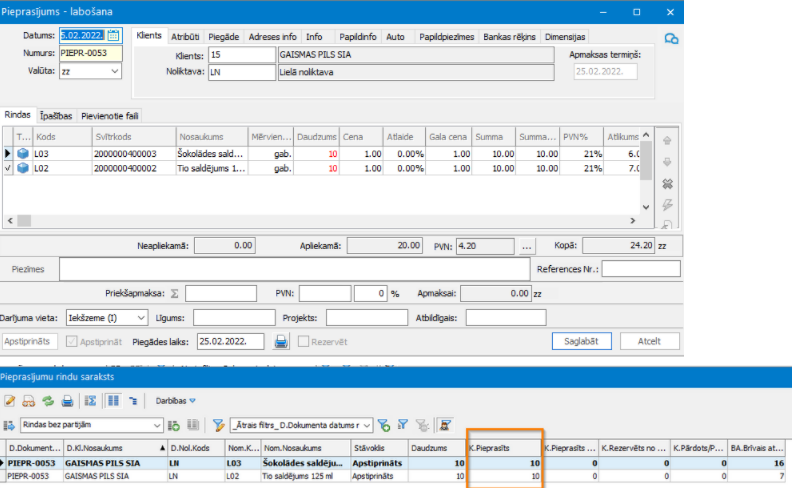Click the Līgums input field
This screenshot has height=488, width=794.
pos(234,318)
